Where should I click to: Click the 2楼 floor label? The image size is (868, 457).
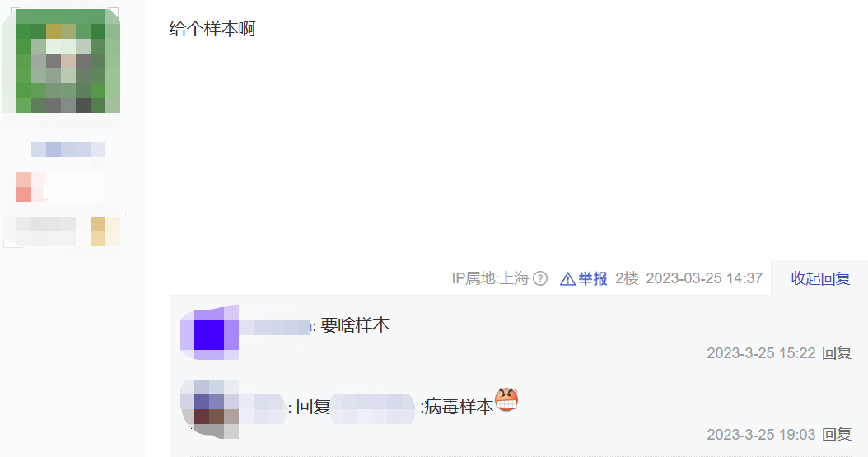coord(627,278)
